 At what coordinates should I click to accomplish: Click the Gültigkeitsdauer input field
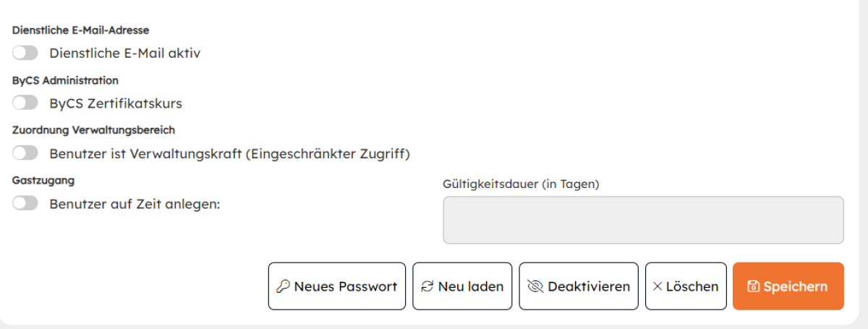643,220
